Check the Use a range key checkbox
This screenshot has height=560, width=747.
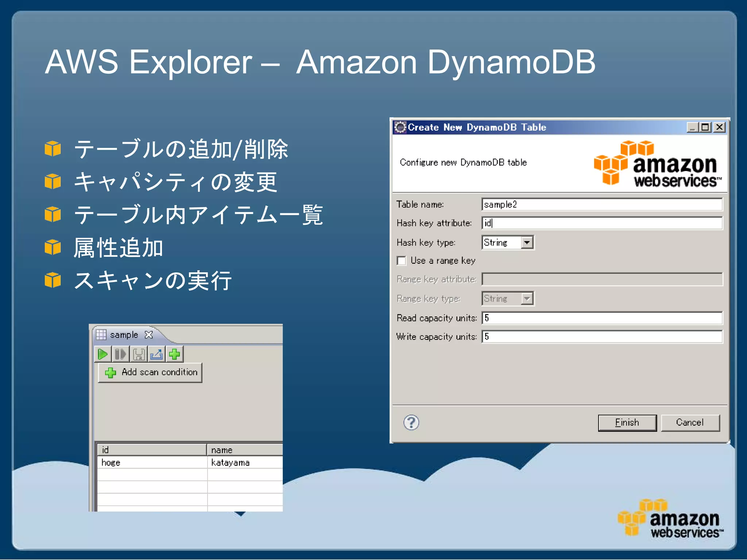pos(402,261)
